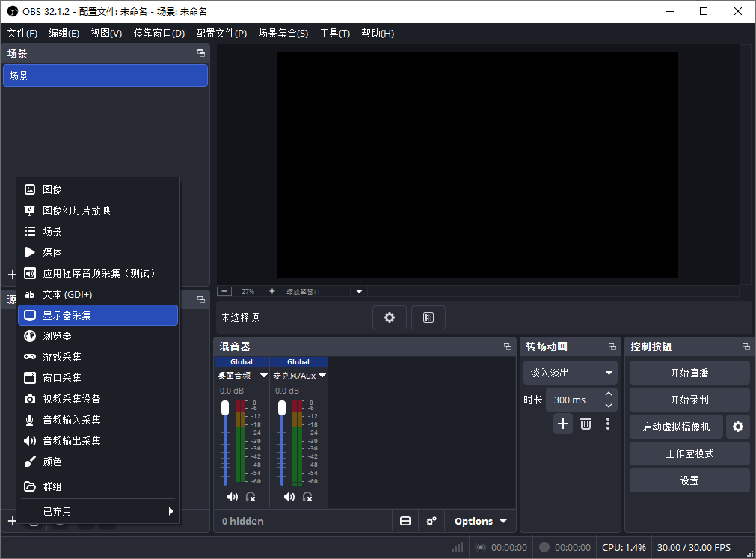Adjust the Mic/Aux volume slider
This screenshot has height=559, width=756.
[x=282, y=443]
